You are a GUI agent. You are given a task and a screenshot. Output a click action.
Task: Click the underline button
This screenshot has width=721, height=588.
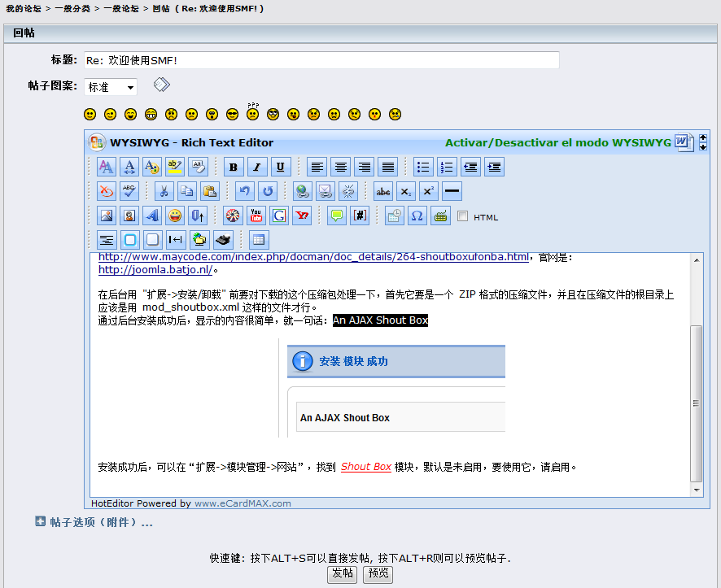click(281, 168)
